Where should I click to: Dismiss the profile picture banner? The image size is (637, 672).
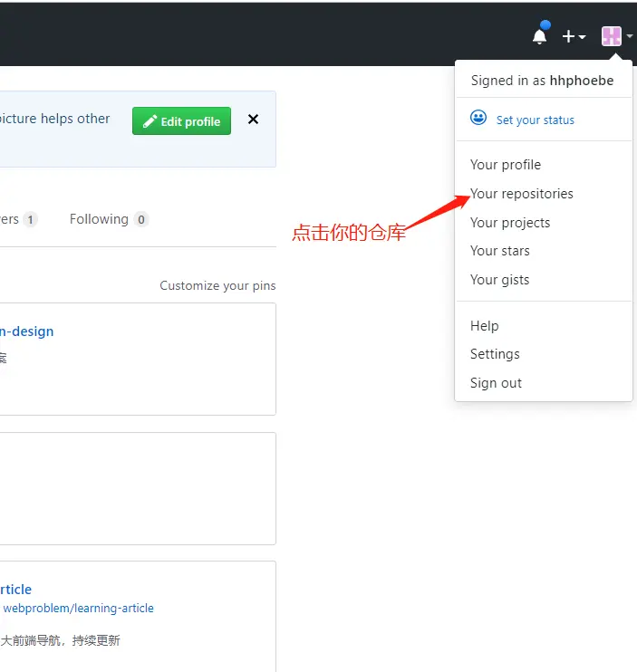(254, 120)
